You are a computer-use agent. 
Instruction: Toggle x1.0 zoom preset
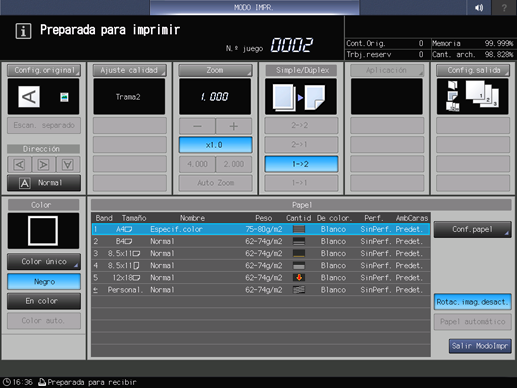pos(215,145)
